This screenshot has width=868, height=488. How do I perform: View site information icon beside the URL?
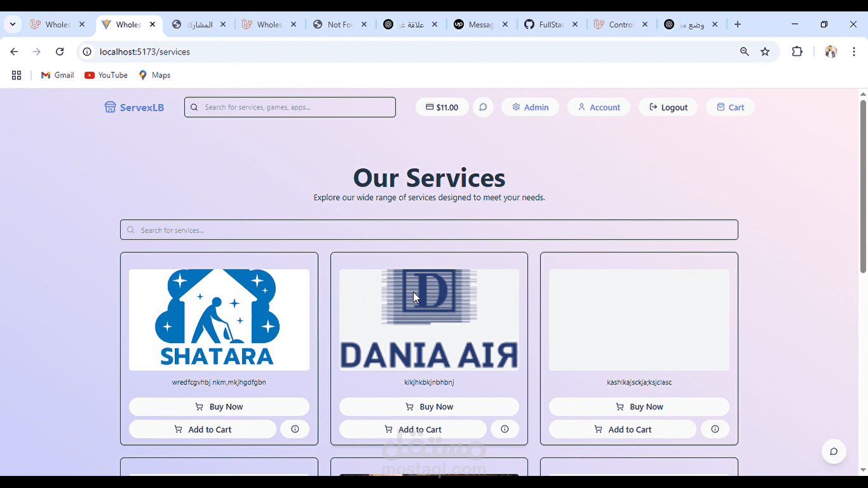[88, 51]
